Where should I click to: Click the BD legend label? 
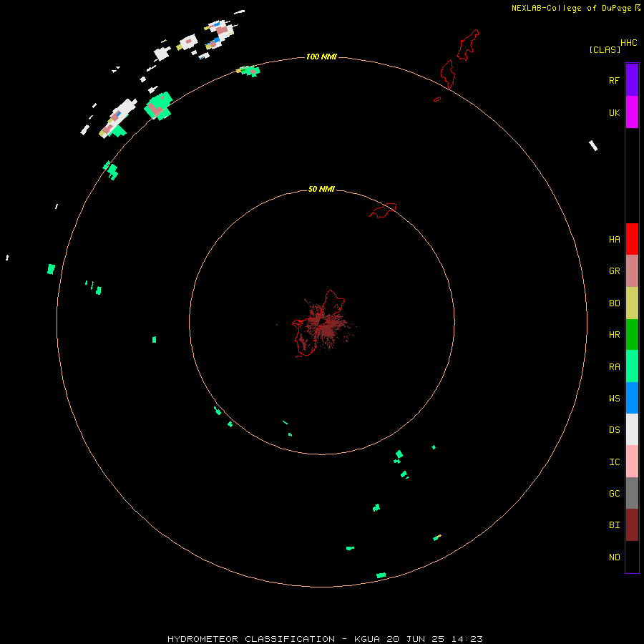click(614, 303)
